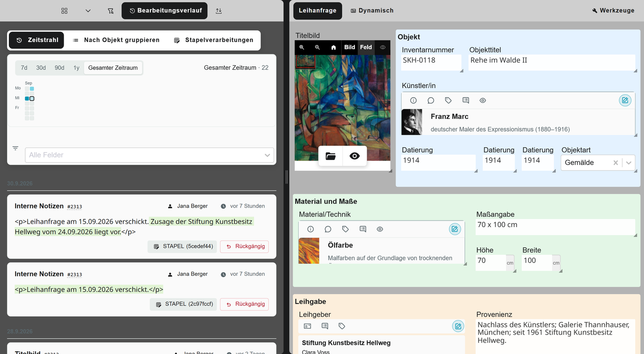Open the Objektart dropdown arrow
This screenshot has height=354, width=644.
pyautogui.click(x=629, y=163)
